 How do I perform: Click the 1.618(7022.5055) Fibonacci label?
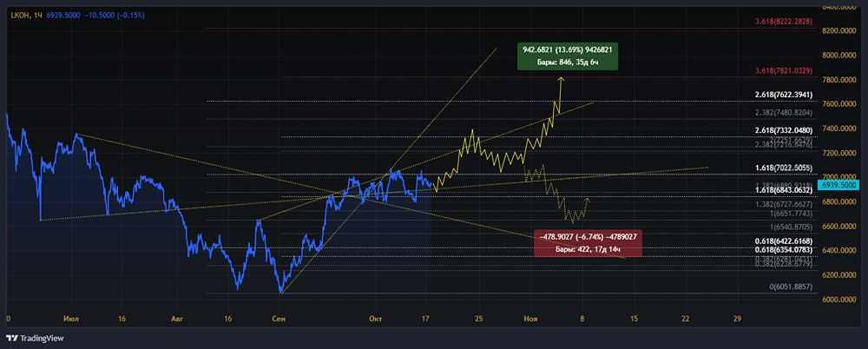tap(784, 168)
